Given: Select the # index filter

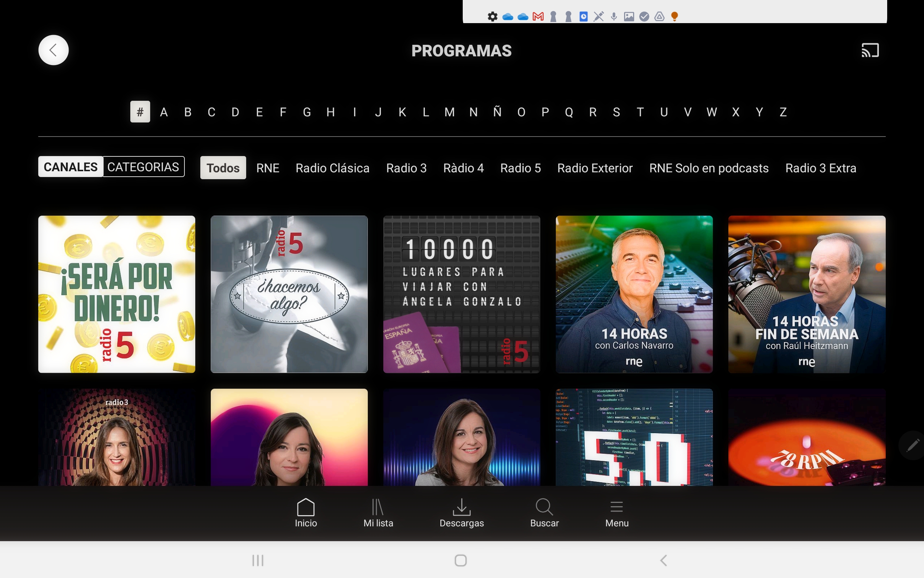Looking at the screenshot, I should (x=140, y=112).
